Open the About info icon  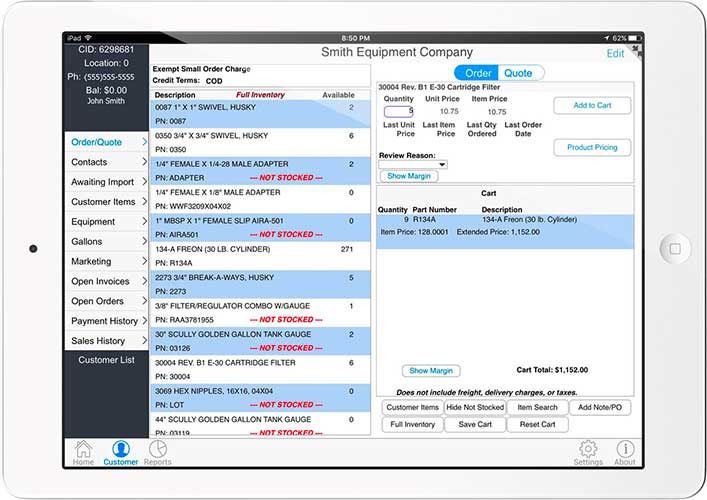625,453
